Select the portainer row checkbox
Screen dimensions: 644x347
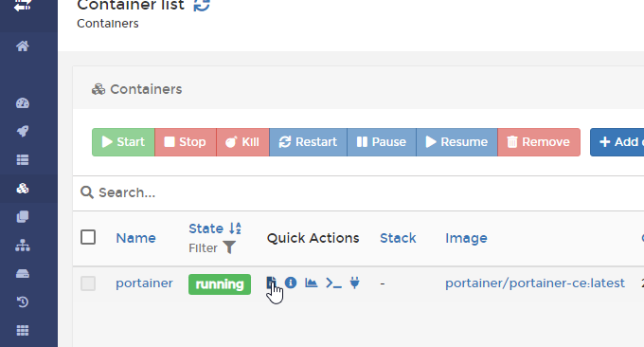click(88, 283)
